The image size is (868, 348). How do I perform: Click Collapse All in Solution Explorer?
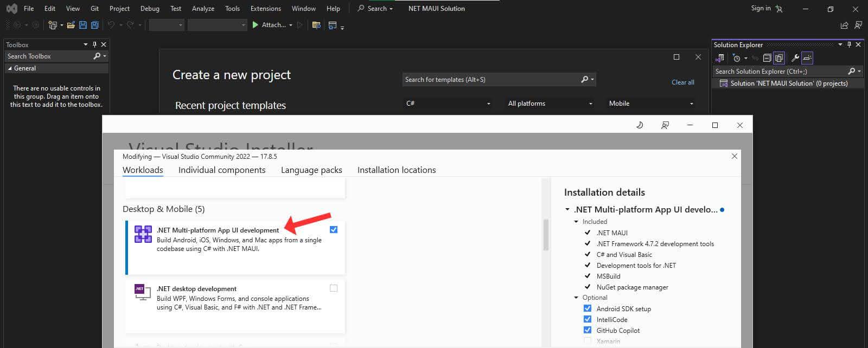pyautogui.click(x=767, y=58)
